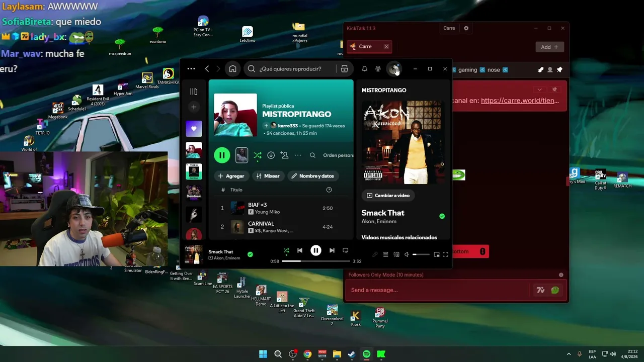Open more options for the MISTROPITANGO playlist
The image size is (644, 362).
(298, 155)
